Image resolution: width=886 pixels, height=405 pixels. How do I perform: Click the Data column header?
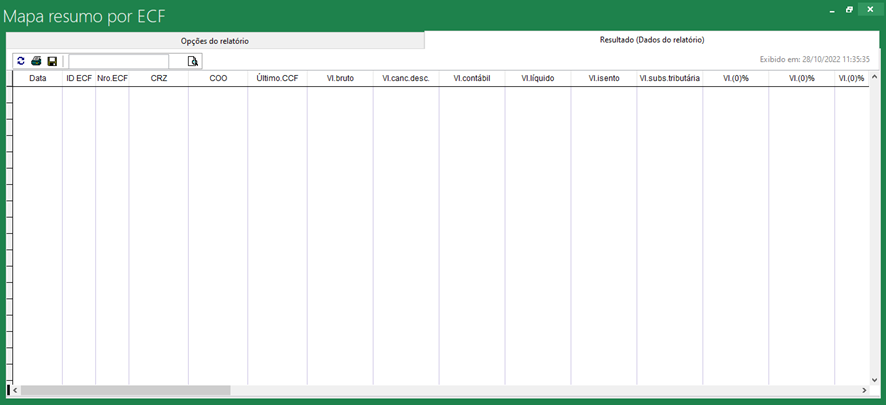[37, 78]
